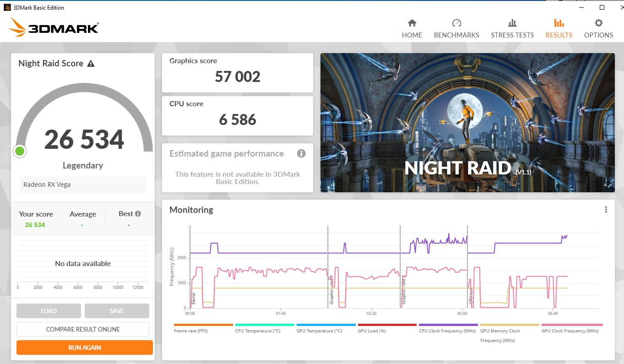This screenshot has width=624, height=364.
Task: Toggle the GPU Temperature legend
Action: pyautogui.click(x=326, y=328)
